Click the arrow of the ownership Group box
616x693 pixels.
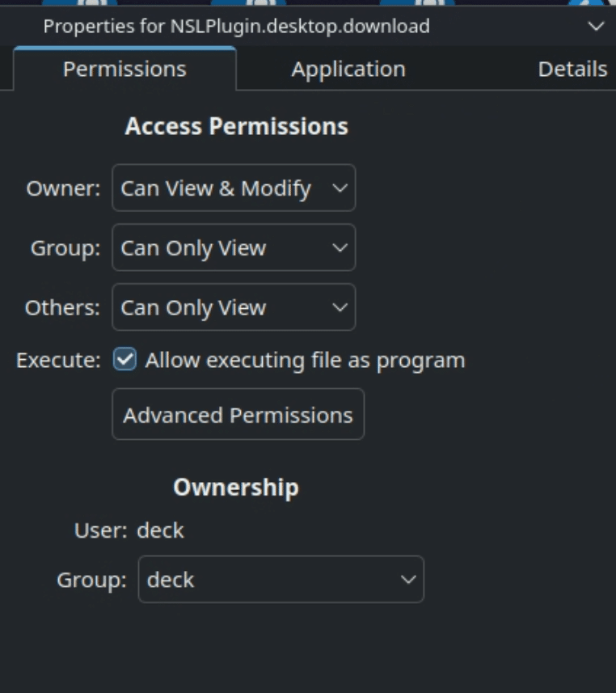(x=408, y=580)
